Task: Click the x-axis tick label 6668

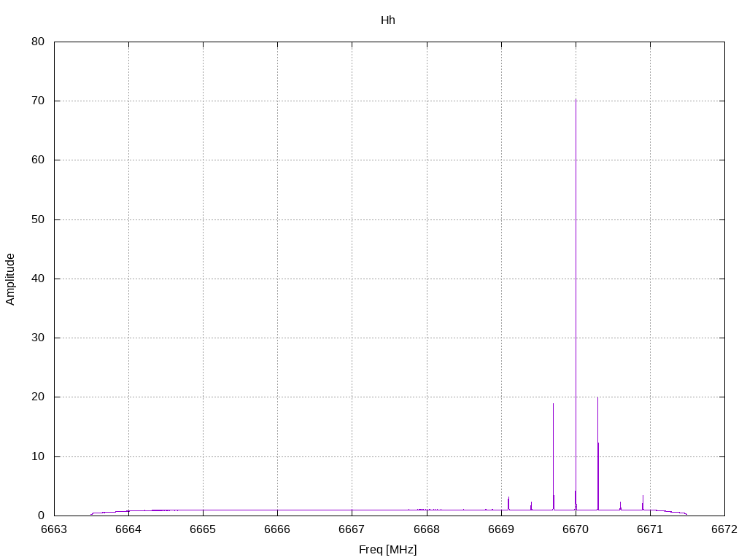Action: [426, 529]
